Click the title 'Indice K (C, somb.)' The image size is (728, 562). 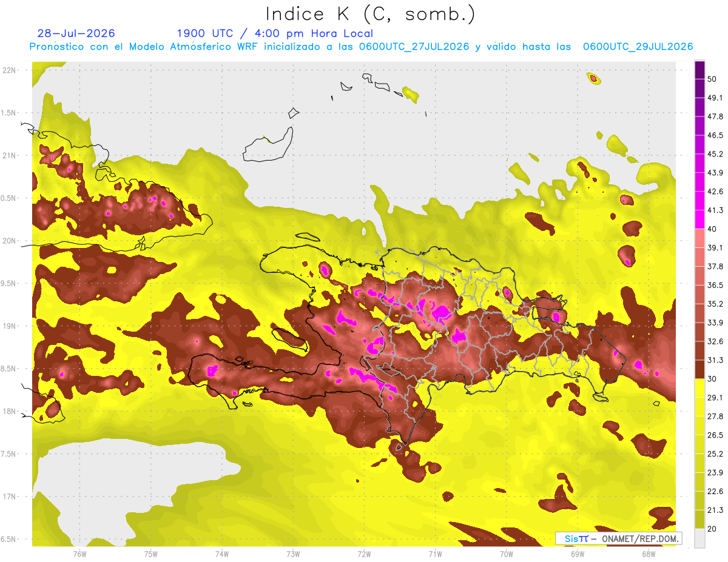point(370,14)
